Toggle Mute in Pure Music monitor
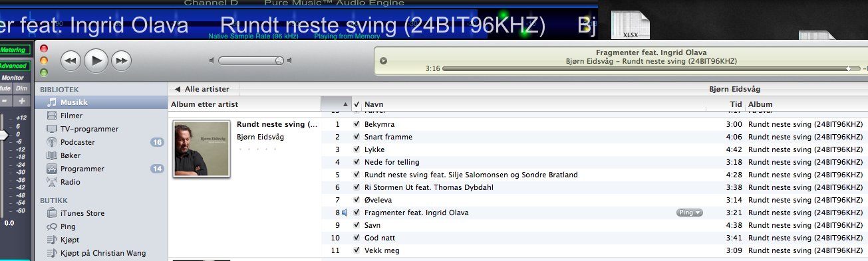Viewport: 868px width, 261px height. (6, 88)
